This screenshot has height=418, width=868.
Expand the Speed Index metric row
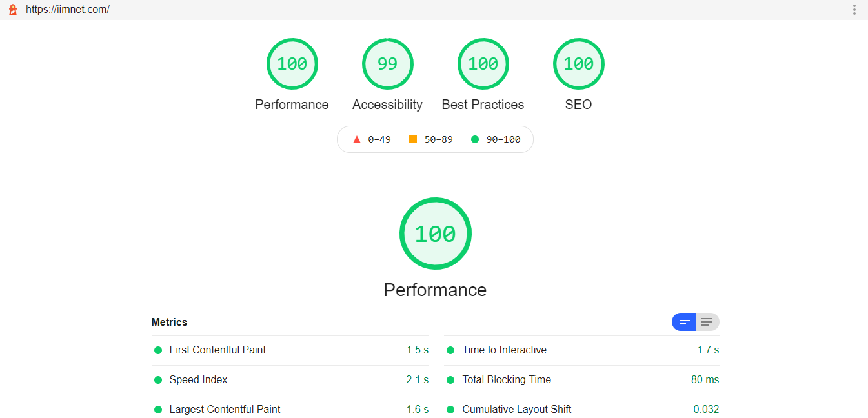pos(198,380)
